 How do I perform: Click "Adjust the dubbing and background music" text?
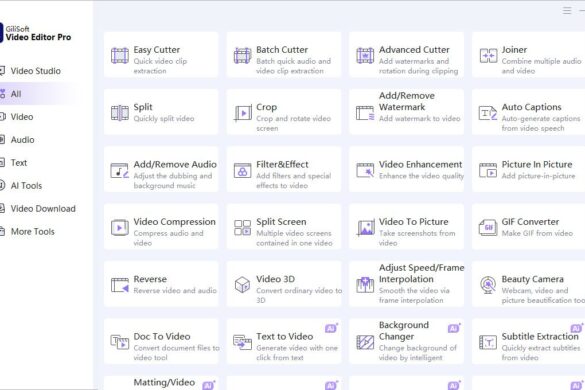click(173, 181)
